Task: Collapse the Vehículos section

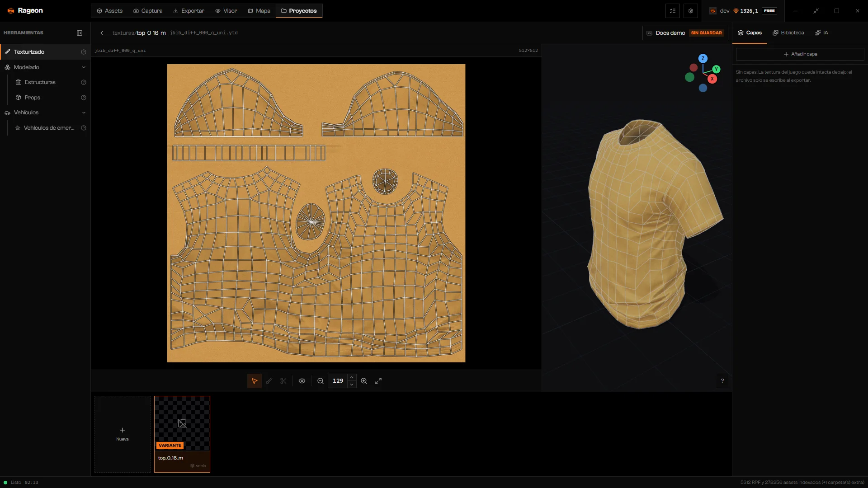Action: [x=84, y=113]
